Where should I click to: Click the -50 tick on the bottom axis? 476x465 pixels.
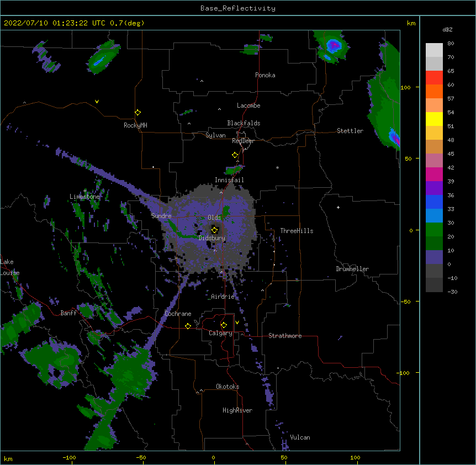point(141,457)
